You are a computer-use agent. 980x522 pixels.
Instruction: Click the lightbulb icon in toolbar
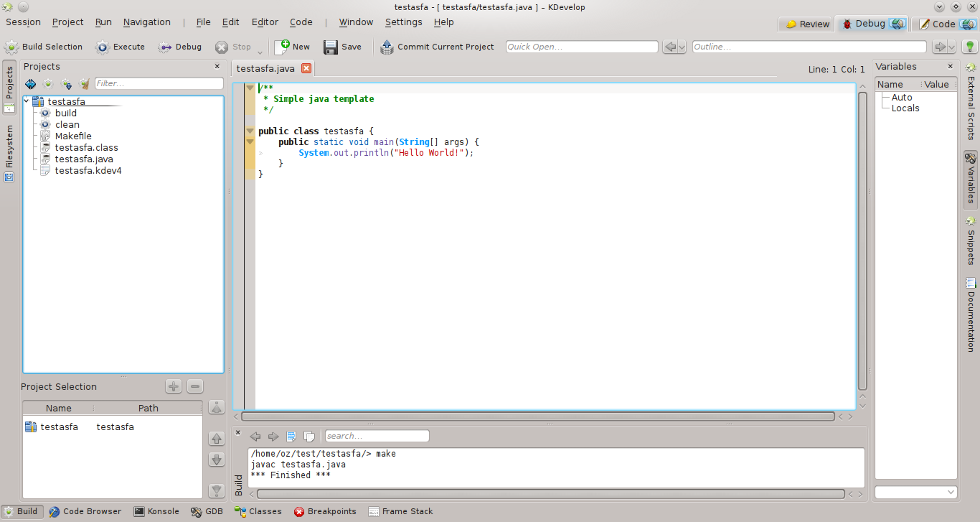pos(970,47)
